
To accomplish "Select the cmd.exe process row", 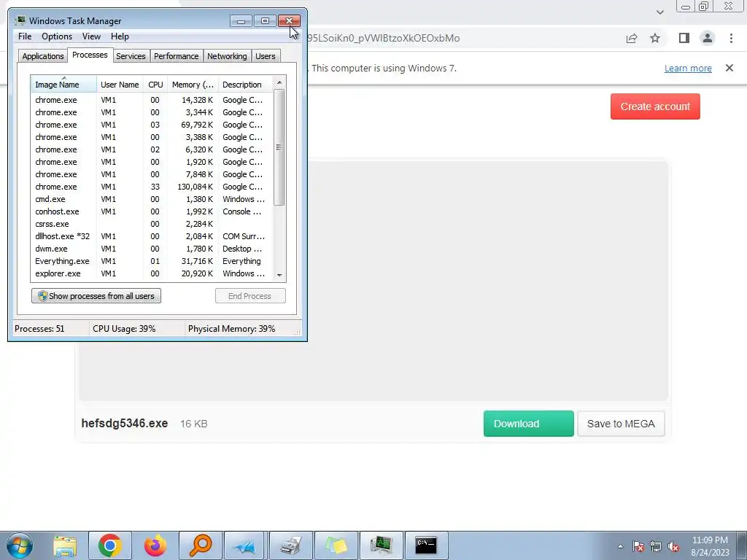I will click(x=152, y=199).
